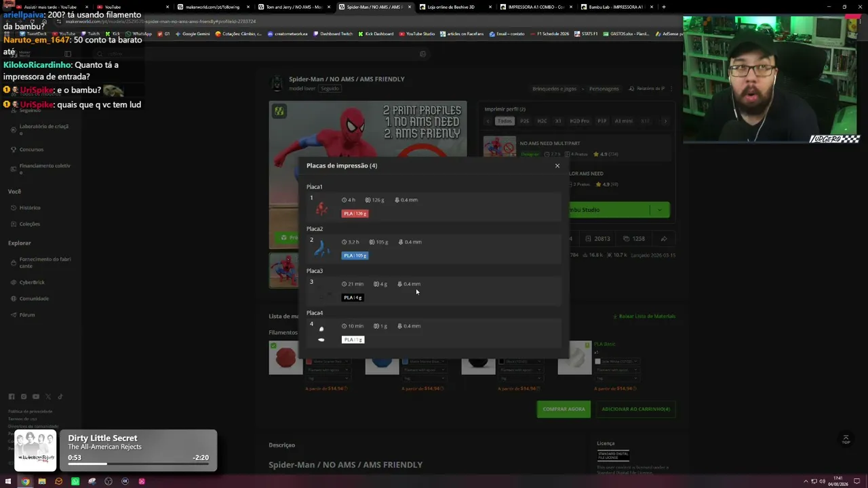Open the YouTube Studio bookmark
The image size is (868, 488).
[417, 33]
